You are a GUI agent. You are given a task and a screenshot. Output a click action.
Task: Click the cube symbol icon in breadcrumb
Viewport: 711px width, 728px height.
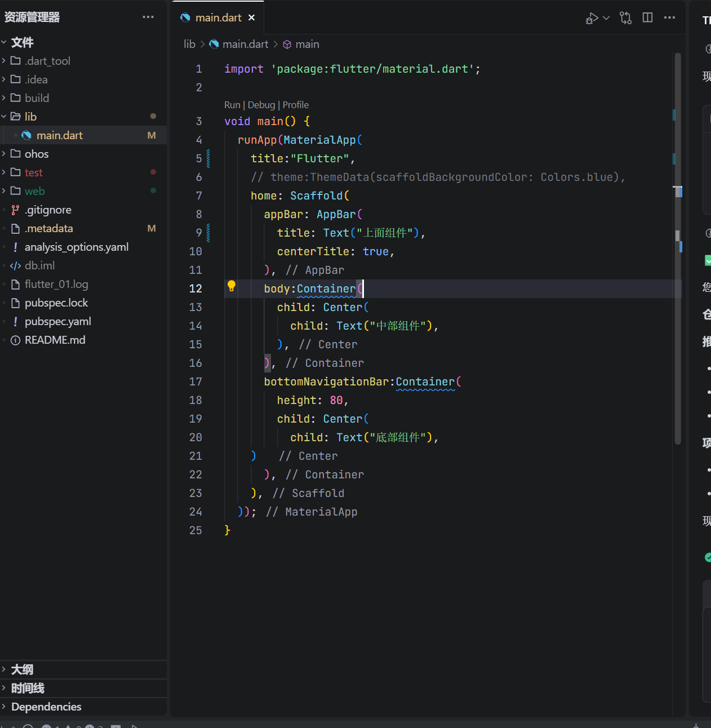tap(287, 44)
